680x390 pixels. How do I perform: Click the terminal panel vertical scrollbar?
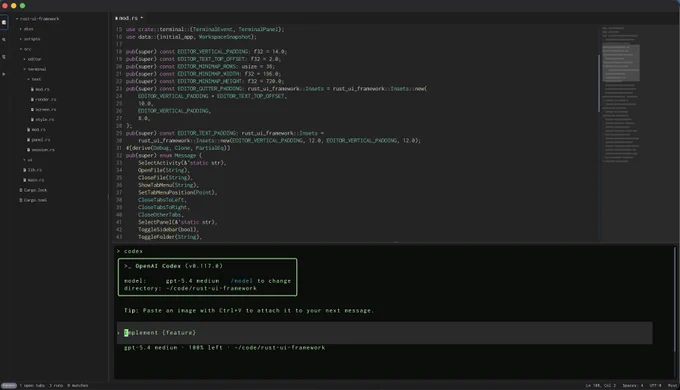(x=674, y=299)
